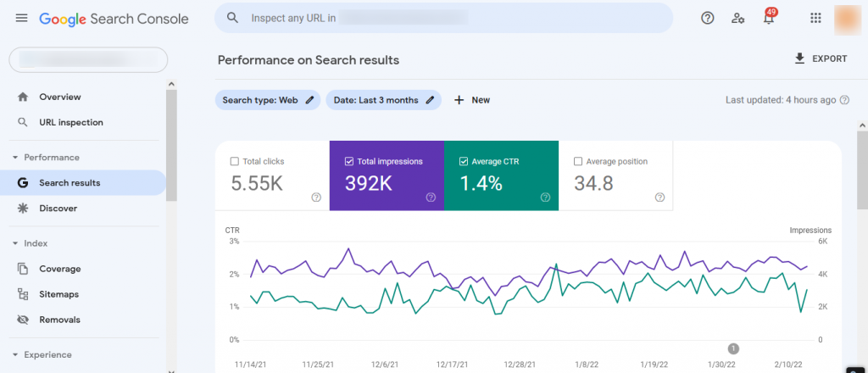Click the Removals crossed-eye icon
868x373 pixels.
point(23,320)
